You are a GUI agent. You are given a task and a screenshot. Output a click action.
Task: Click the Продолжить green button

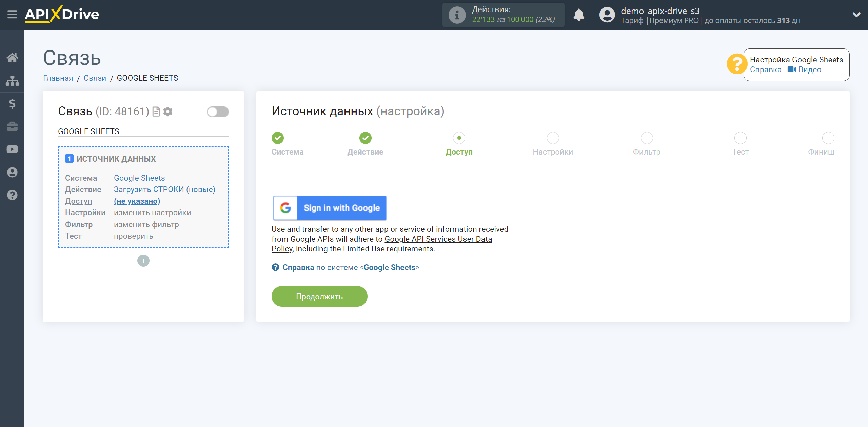320,297
